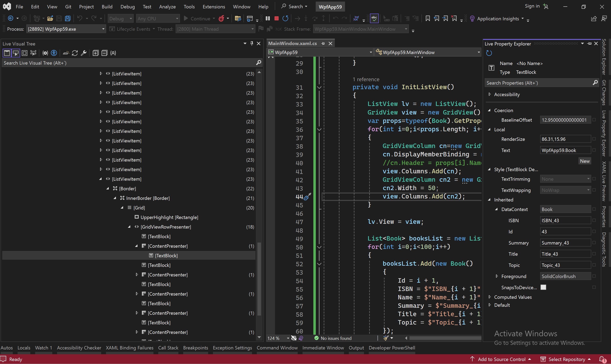This screenshot has height=364, width=611.
Task: Open the Git menu
Action: click(x=68, y=7)
